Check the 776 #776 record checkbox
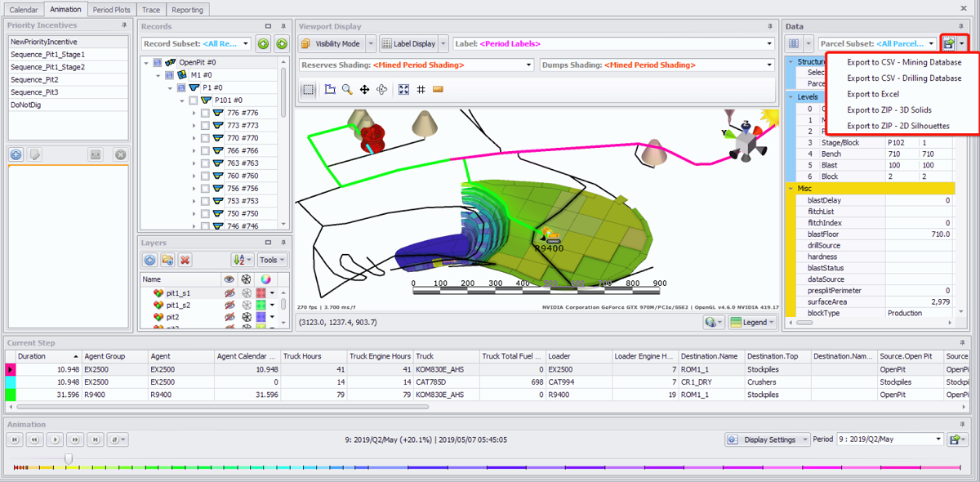 point(205,113)
